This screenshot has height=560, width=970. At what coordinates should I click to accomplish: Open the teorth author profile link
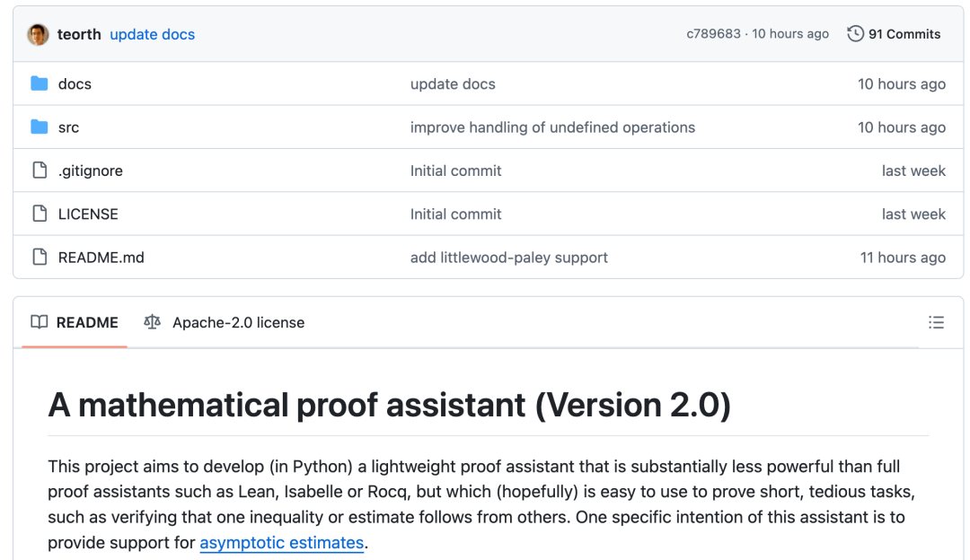click(78, 34)
